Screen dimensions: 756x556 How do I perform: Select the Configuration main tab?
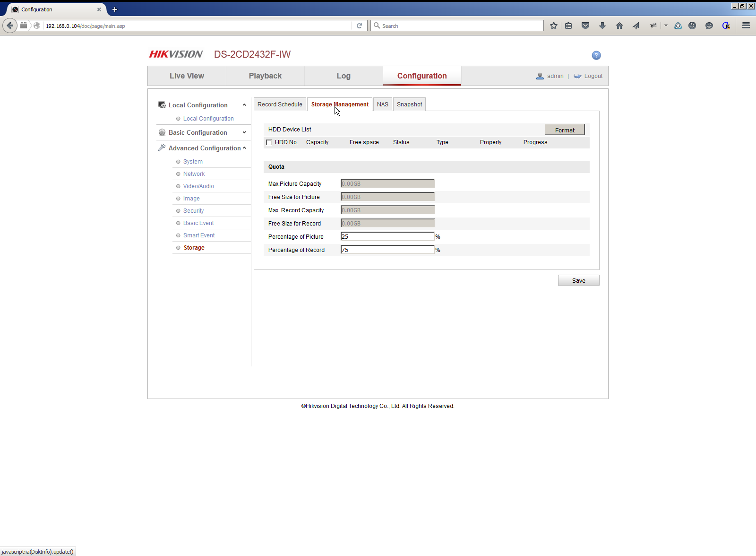pyautogui.click(x=422, y=76)
